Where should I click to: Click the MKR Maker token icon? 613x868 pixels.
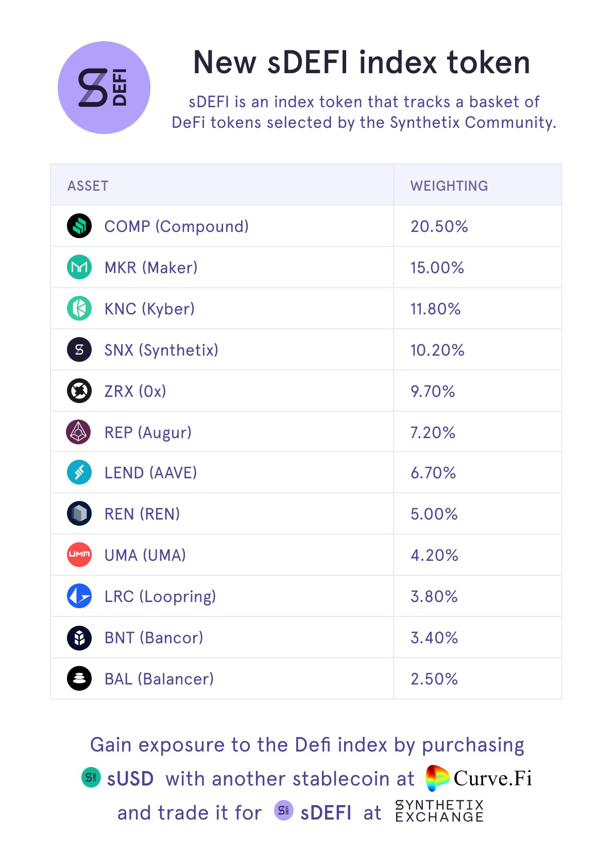[x=79, y=267]
